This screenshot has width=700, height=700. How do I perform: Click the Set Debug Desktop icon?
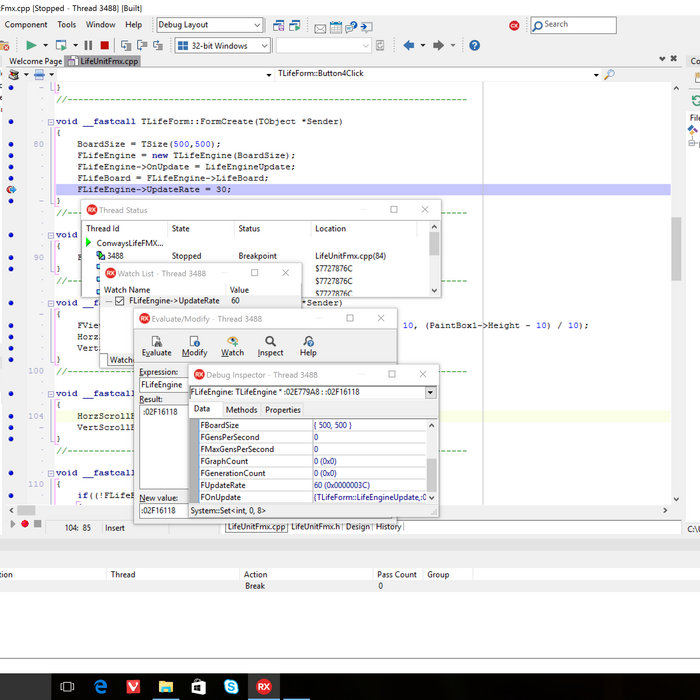295,25
